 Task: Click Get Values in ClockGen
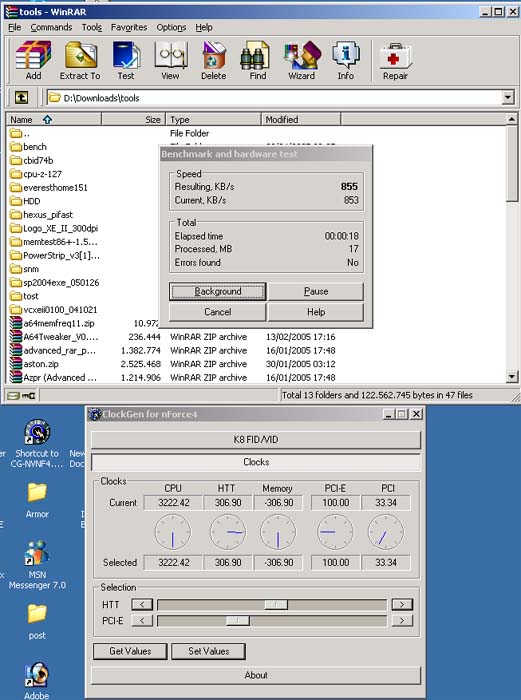pos(130,651)
